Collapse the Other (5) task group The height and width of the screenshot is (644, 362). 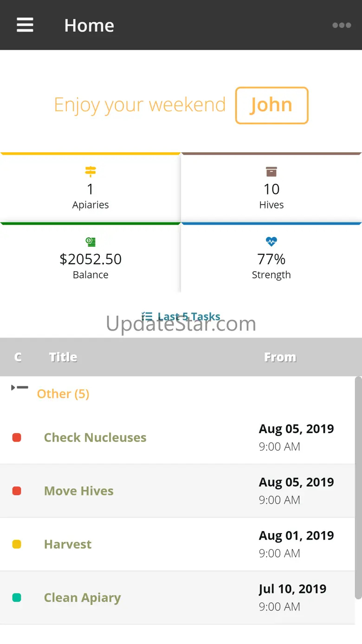pos(19,387)
